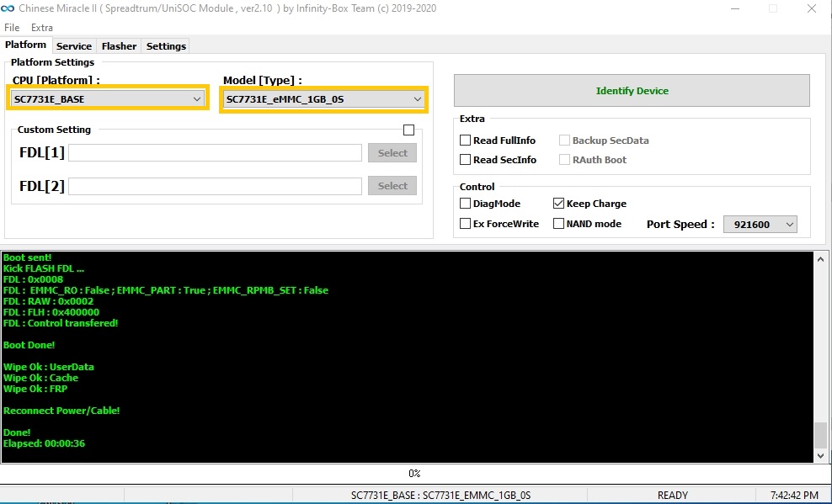This screenshot has height=504, width=832.
Task: Click the 'Kick FLASH FDL ...' log line
Action: point(44,268)
